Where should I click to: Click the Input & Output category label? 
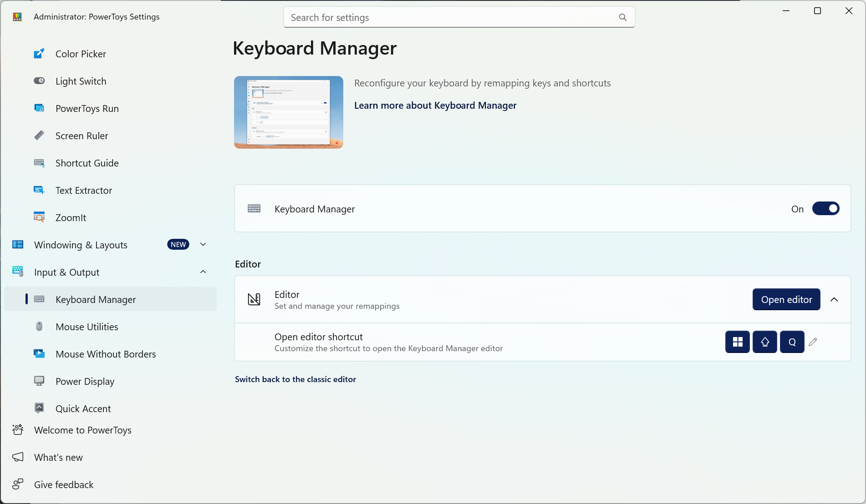(66, 272)
